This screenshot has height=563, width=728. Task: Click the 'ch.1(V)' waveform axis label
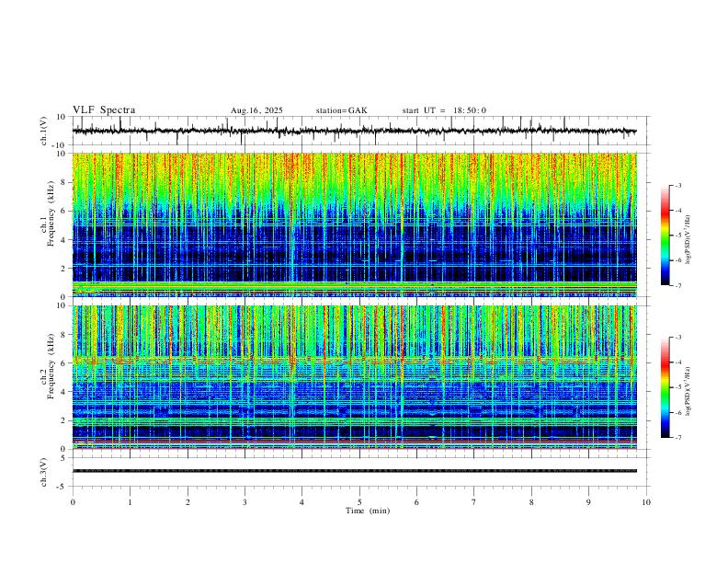(44, 131)
